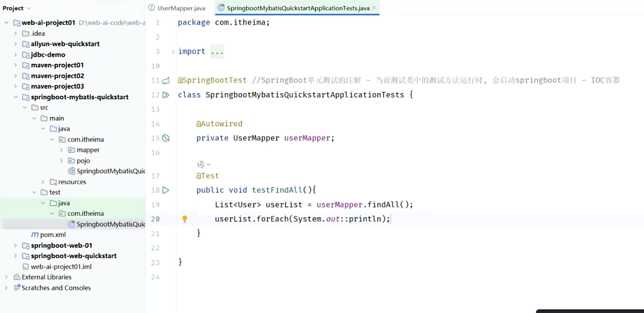Click the Maven pom.xml file icon
The height and width of the screenshot is (313, 644).
click(35, 235)
